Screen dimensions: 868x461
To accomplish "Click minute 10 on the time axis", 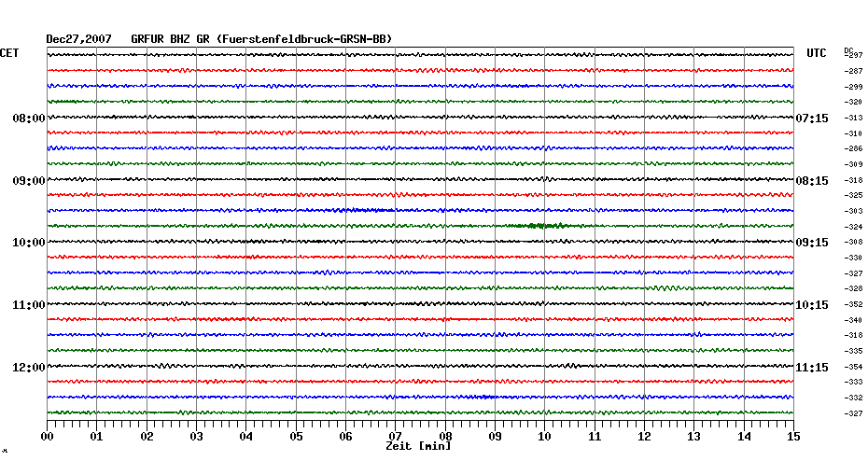I will point(545,437).
